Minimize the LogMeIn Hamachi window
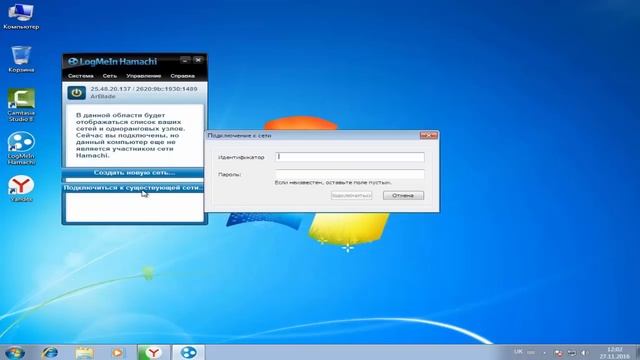640x360 pixels. 185,60
